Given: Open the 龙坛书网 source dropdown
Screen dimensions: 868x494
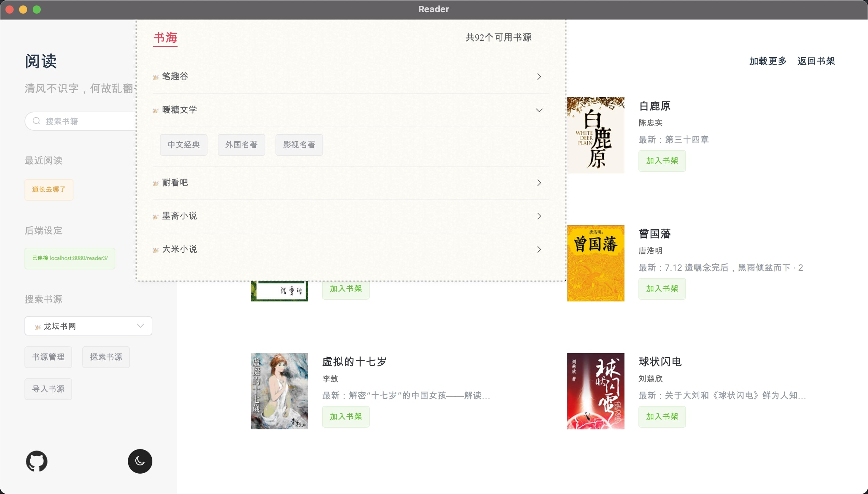Looking at the screenshot, I should coord(88,326).
